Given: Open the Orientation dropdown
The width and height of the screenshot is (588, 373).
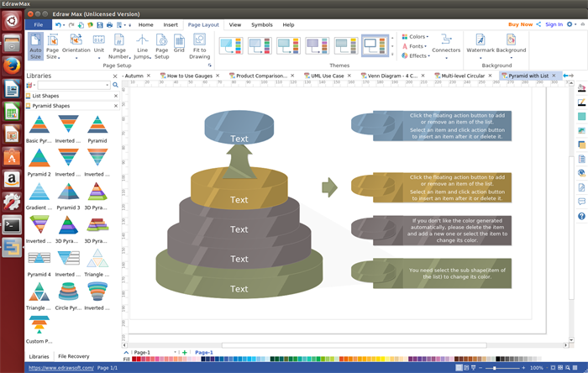Looking at the screenshot, I should [x=76, y=45].
